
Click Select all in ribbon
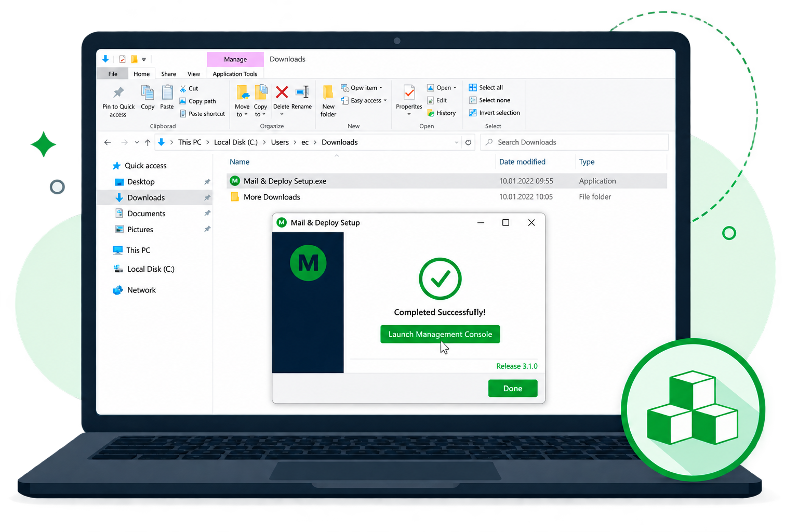(486, 87)
